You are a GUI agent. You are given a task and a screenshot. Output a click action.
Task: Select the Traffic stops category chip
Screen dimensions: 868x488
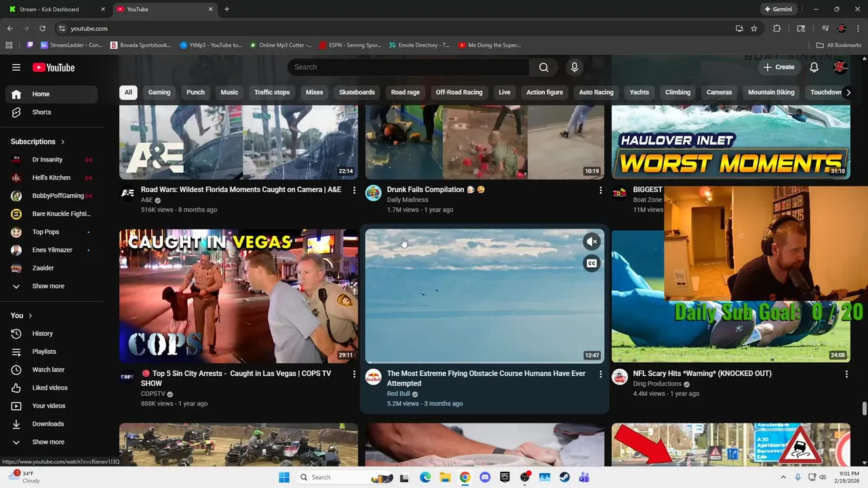[x=272, y=92]
